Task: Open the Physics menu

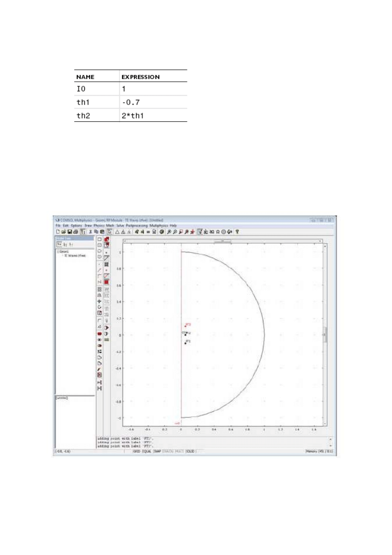Action: 98,225
